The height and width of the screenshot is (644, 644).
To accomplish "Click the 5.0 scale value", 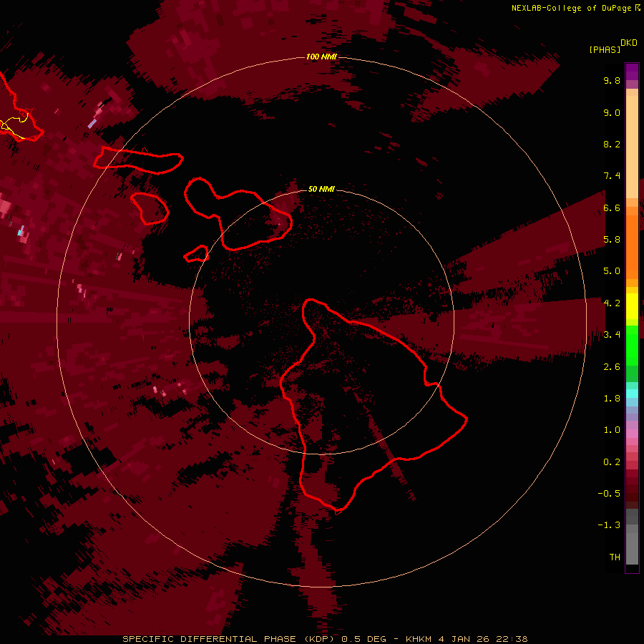I will click(x=612, y=271).
